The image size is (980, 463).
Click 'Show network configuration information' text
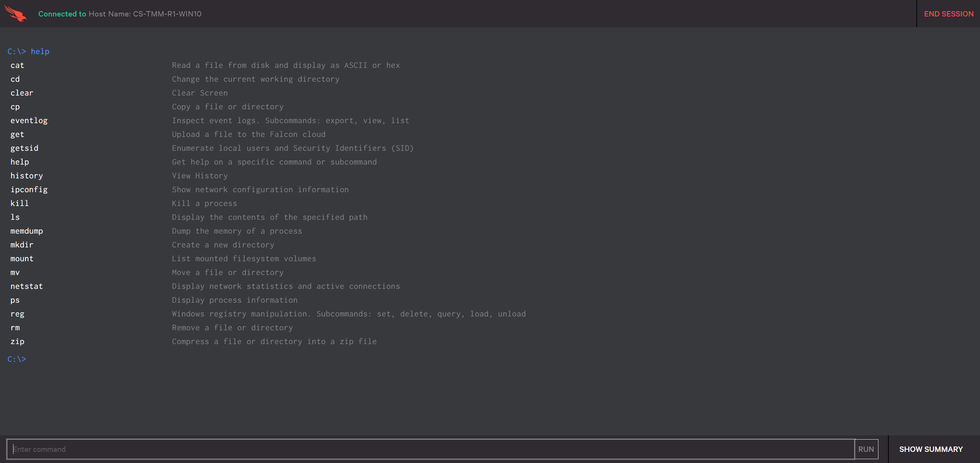pos(260,189)
